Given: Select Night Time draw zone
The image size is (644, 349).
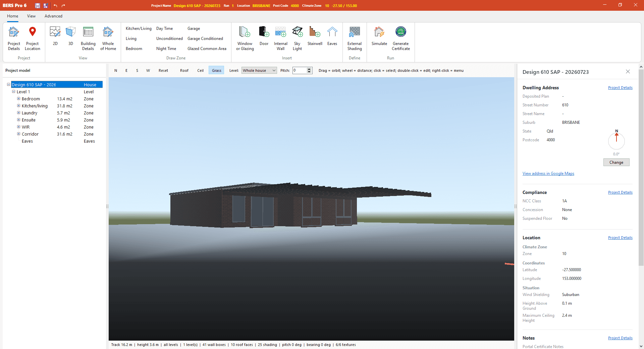Looking at the screenshot, I should pyautogui.click(x=166, y=49).
